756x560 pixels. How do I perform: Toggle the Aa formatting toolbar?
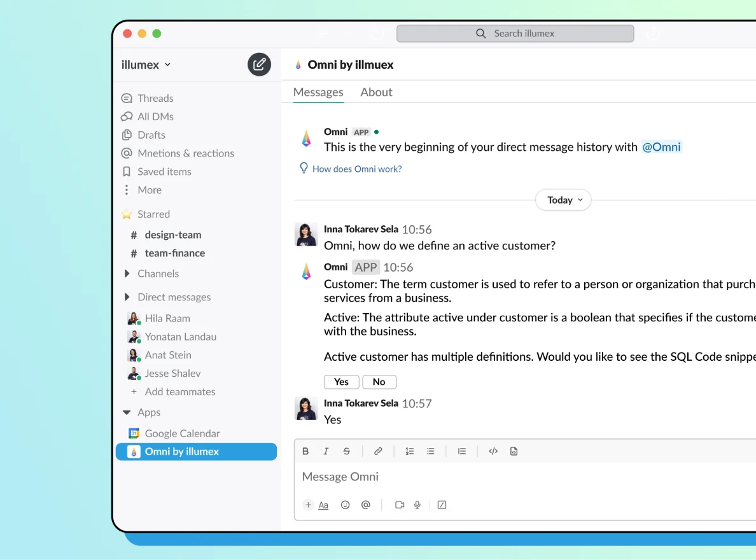323,505
